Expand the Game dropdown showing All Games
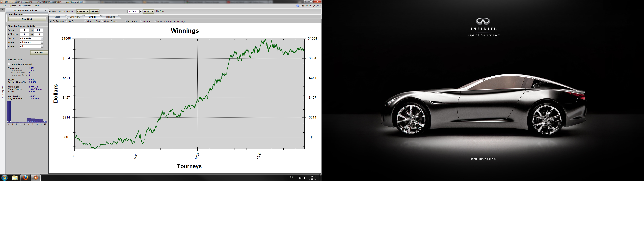 42,42
